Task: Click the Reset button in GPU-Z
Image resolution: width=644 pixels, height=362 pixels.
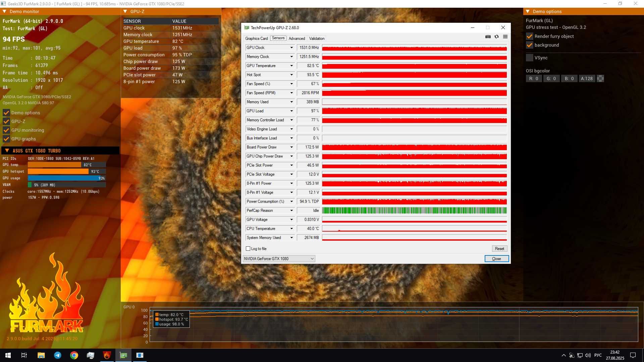Action: tap(499, 249)
